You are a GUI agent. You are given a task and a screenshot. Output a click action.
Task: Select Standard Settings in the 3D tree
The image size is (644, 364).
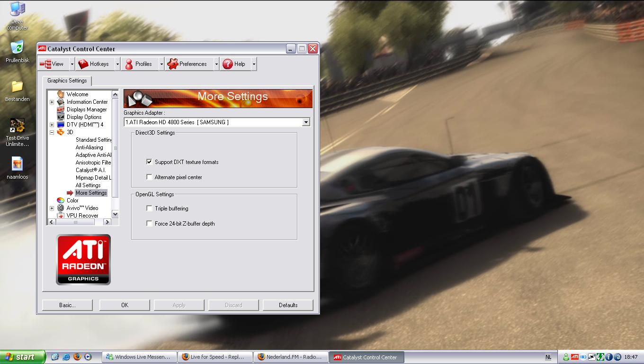click(93, 140)
